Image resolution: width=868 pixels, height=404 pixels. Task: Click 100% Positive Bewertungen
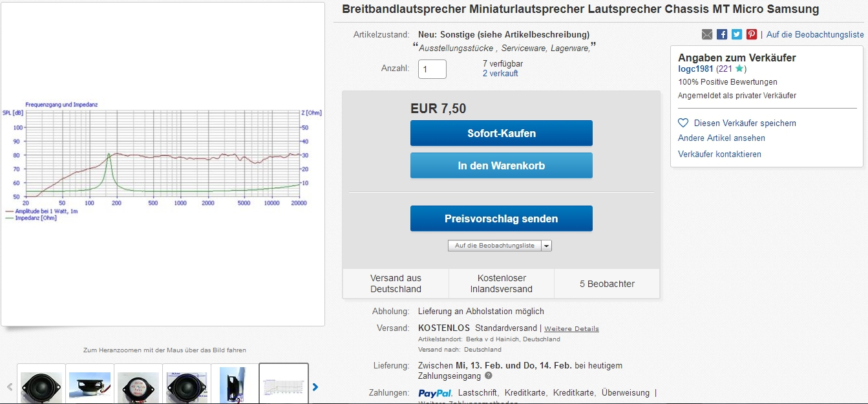click(728, 82)
